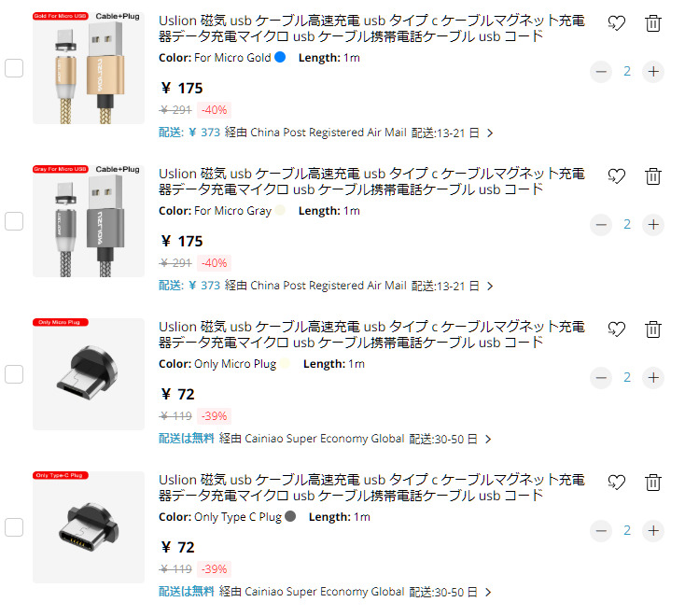Screen dimensions: 685x616
Task: Click heart icon for Only Type C Plug
Action: tap(617, 483)
